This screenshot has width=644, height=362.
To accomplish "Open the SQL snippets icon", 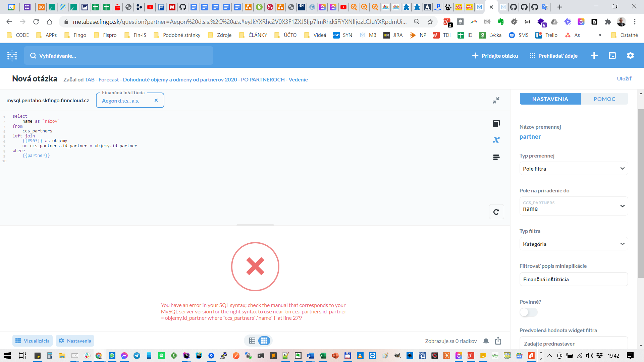I will pyautogui.click(x=496, y=157).
